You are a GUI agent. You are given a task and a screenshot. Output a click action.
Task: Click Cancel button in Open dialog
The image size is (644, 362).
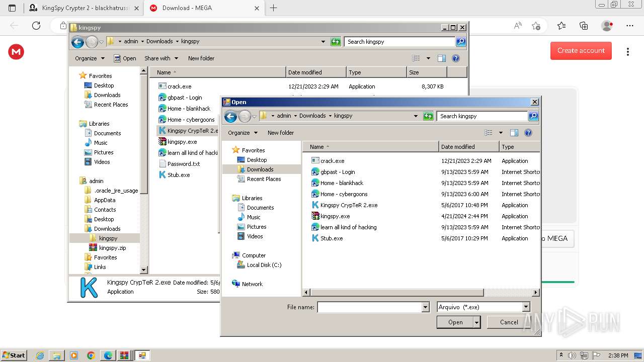click(509, 322)
